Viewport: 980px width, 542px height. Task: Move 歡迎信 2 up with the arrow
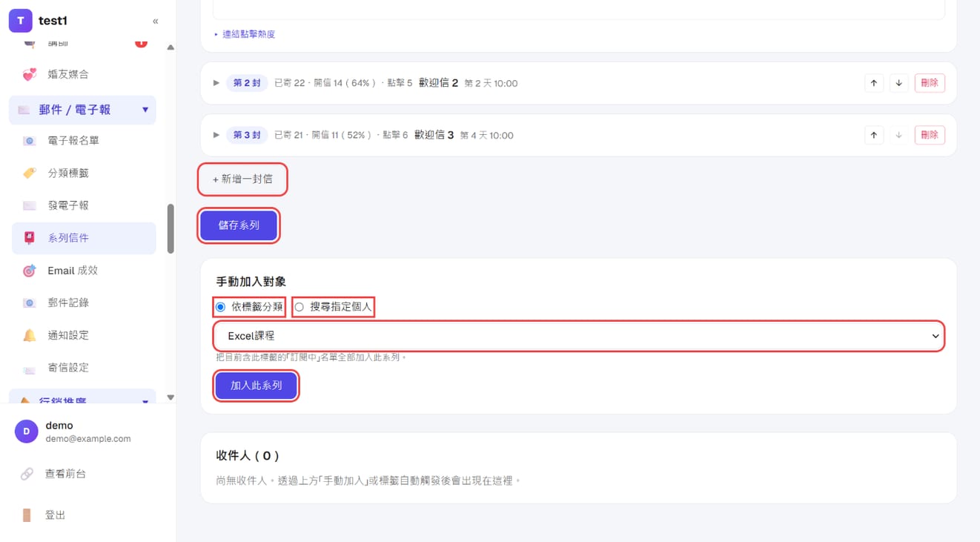[x=874, y=83]
